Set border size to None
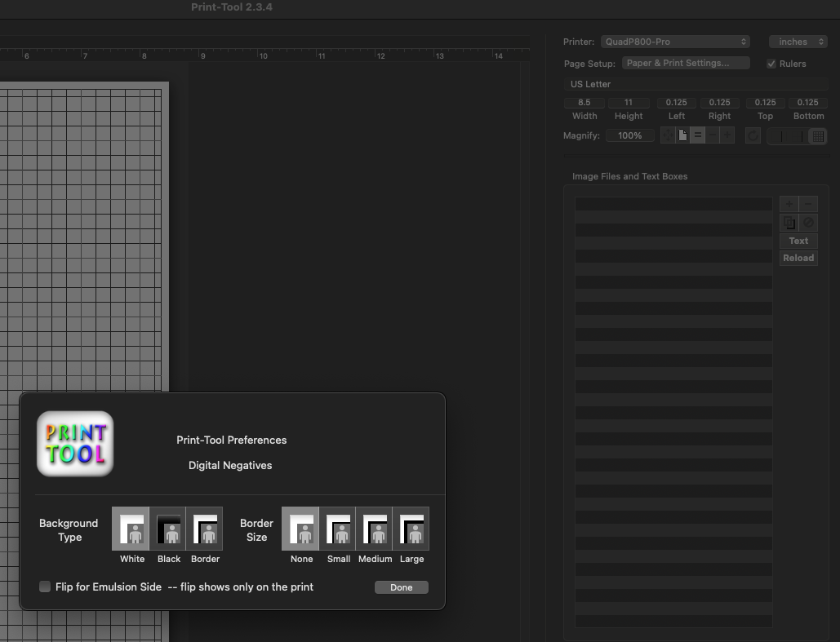Image resolution: width=840 pixels, height=642 pixels. click(301, 528)
